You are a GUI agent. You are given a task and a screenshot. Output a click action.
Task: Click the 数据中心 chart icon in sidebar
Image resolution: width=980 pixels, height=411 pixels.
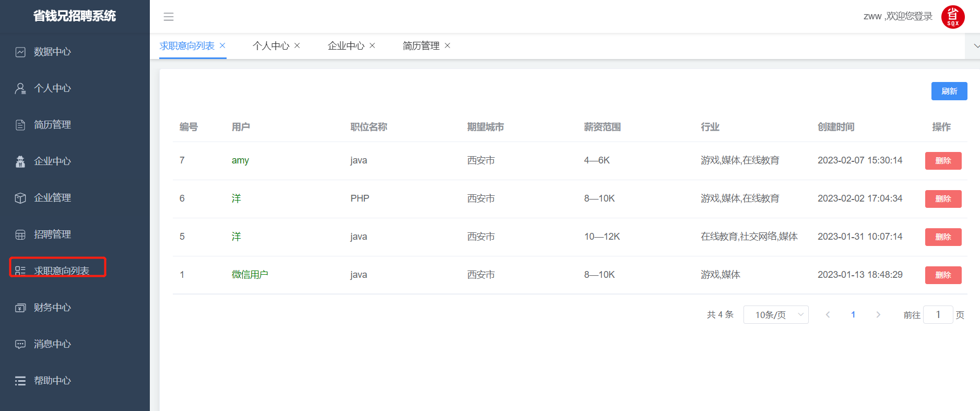click(x=20, y=52)
